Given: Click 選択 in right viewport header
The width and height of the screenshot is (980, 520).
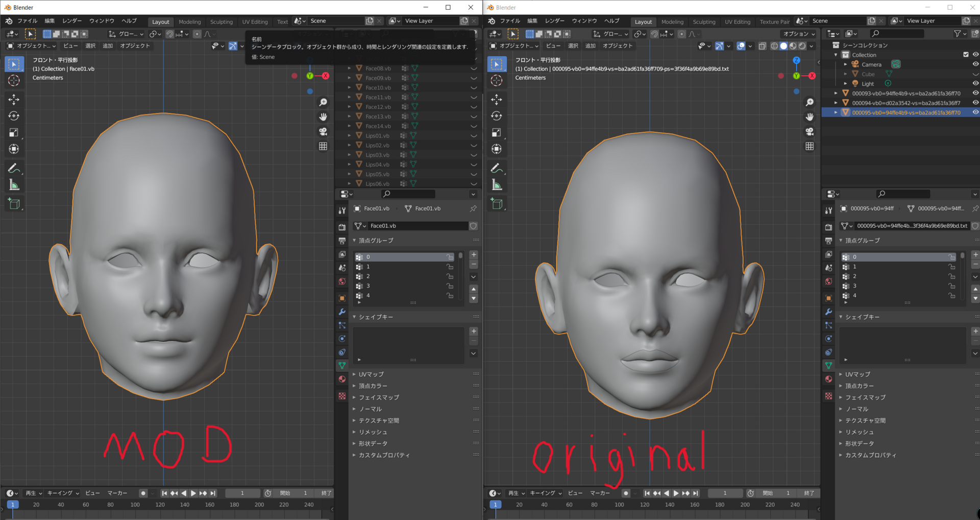Looking at the screenshot, I should pyautogui.click(x=573, y=46).
